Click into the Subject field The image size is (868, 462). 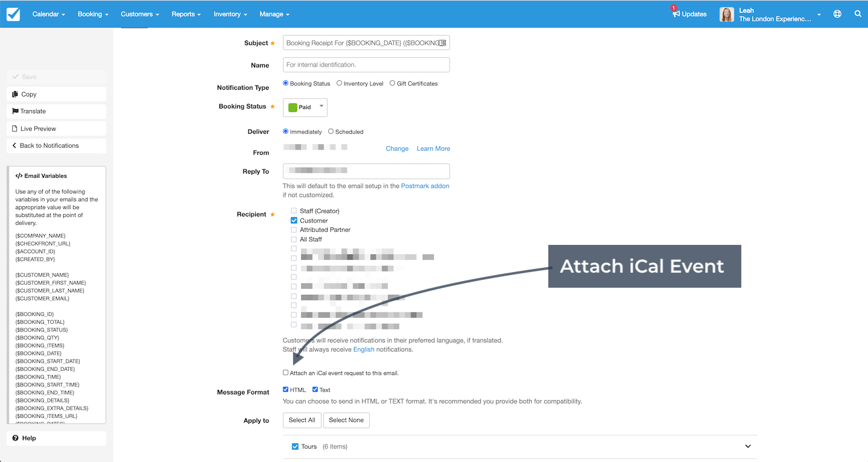(366, 43)
